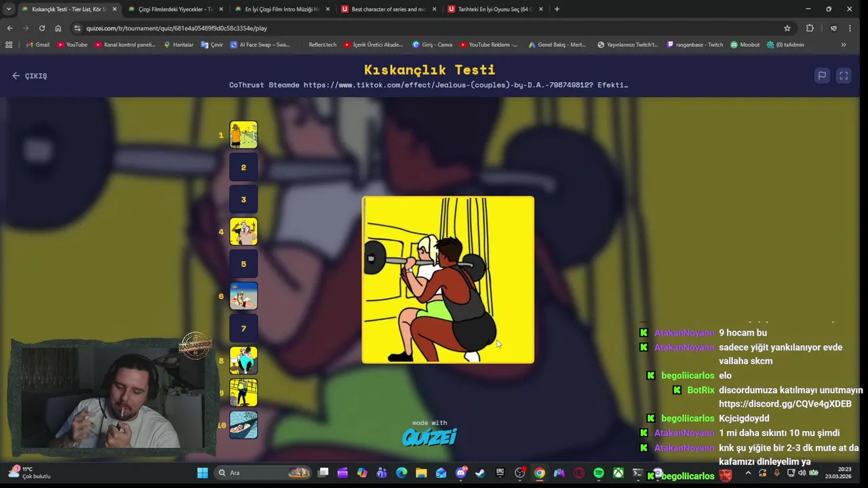Reload the page
The image size is (868, 488).
pos(42,28)
